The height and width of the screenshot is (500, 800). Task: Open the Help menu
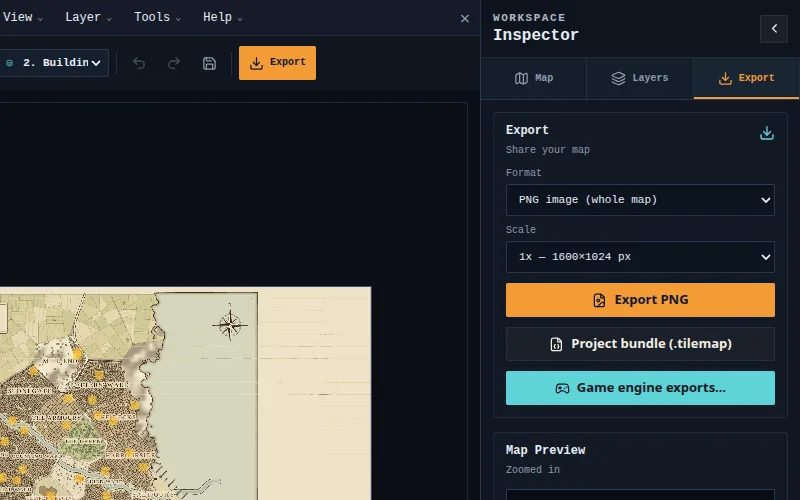(x=222, y=17)
